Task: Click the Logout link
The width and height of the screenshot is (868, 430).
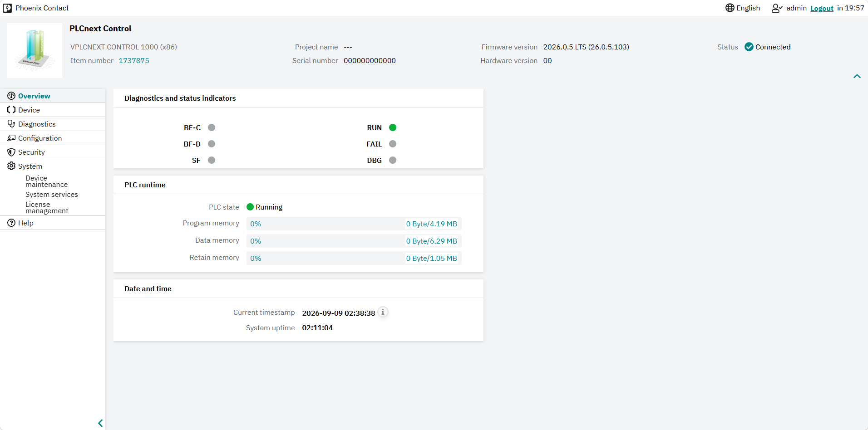Action: [x=822, y=8]
